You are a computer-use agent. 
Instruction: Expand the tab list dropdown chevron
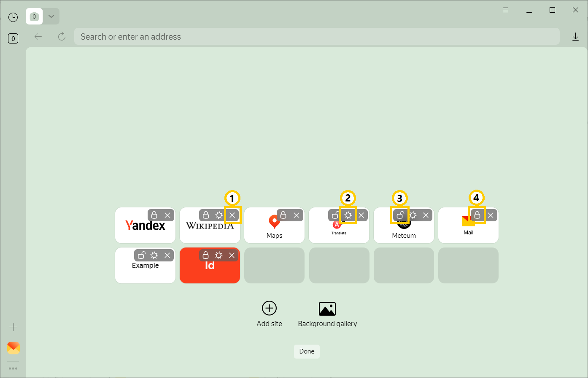51,16
